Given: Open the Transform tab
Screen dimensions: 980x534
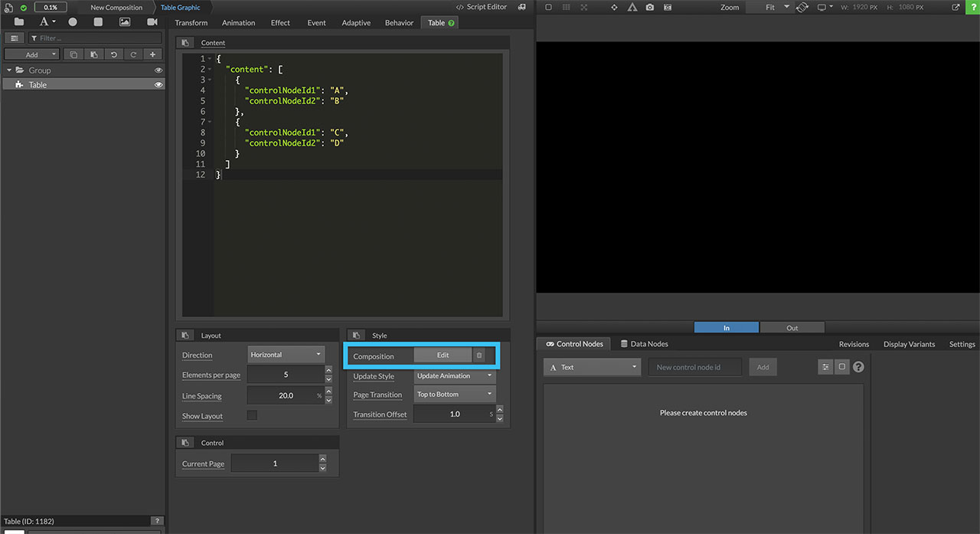Looking at the screenshot, I should pyautogui.click(x=191, y=23).
